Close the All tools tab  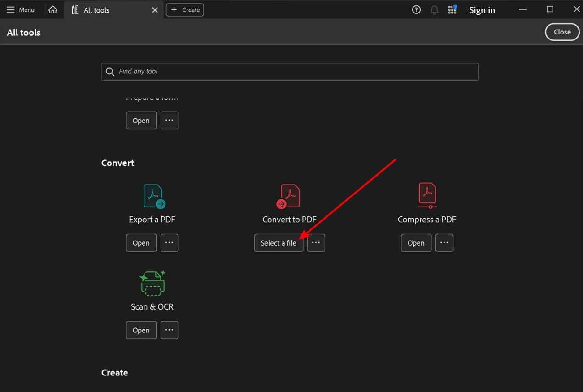point(155,10)
